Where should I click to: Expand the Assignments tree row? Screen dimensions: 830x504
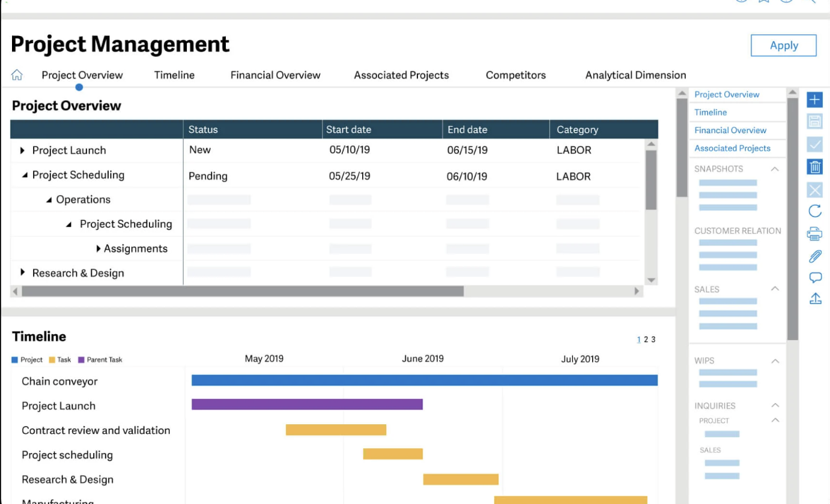[x=98, y=248]
